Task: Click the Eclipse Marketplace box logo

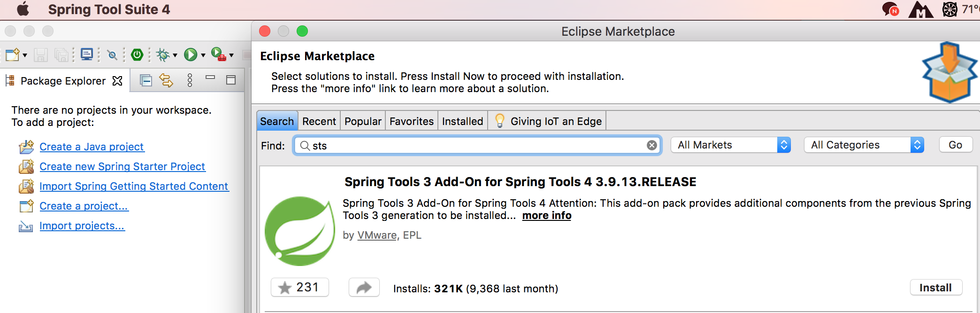Action: coord(949,72)
